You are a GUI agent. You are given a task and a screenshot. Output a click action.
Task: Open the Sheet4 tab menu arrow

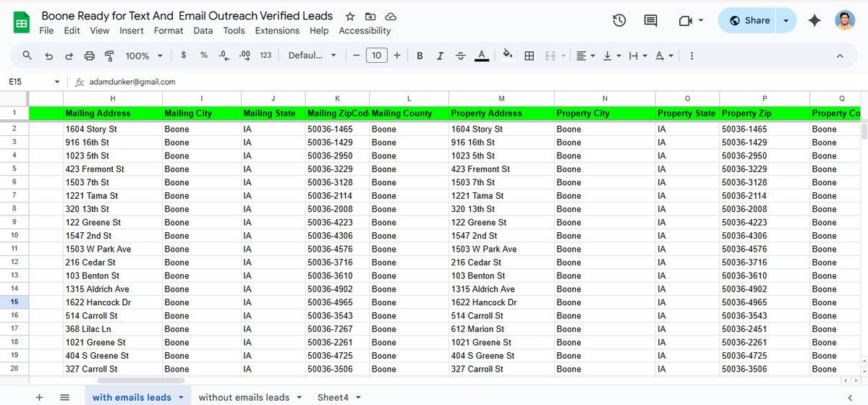pos(357,397)
